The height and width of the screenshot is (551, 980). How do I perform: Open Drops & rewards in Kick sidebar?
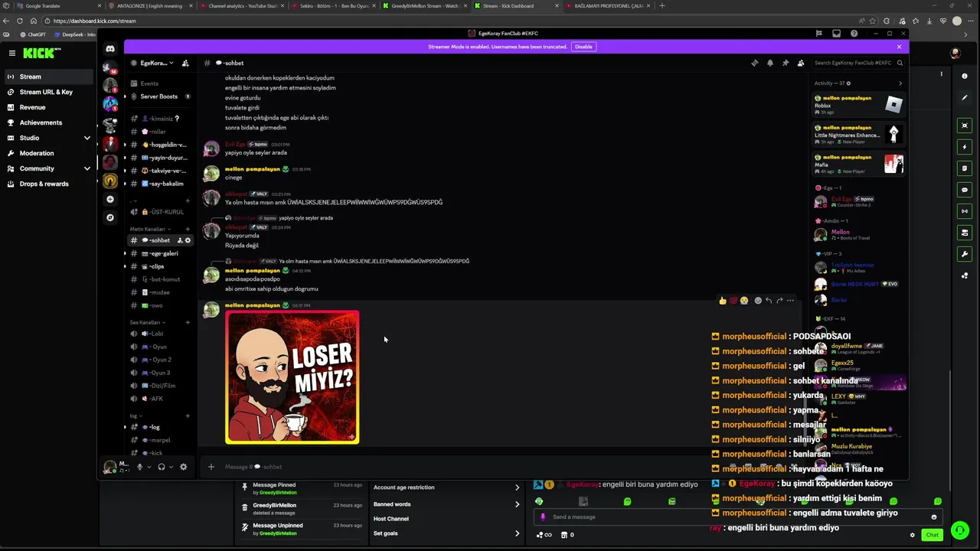tap(47, 184)
